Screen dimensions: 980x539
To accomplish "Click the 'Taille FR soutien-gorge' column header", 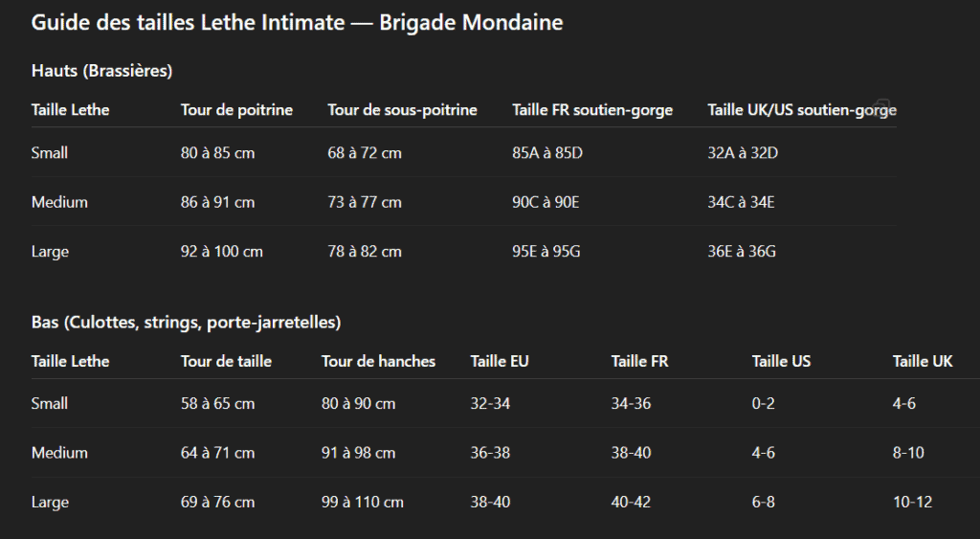I will (592, 110).
